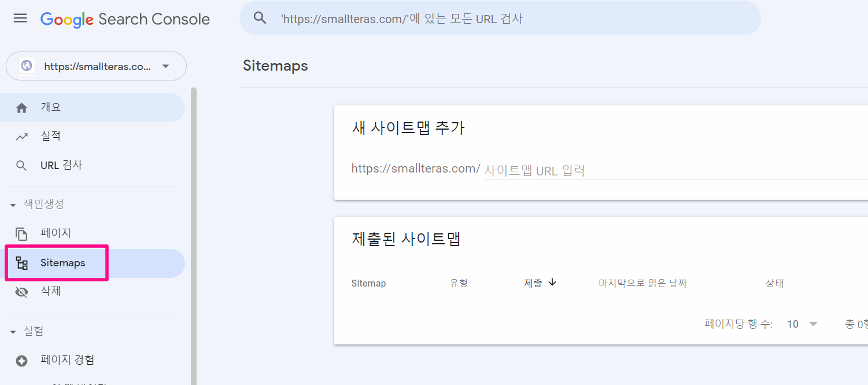Sort by 마지막으로 읽은 날짜 column
The width and height of the screenshot is (868, 385).
tap(642, 283)
